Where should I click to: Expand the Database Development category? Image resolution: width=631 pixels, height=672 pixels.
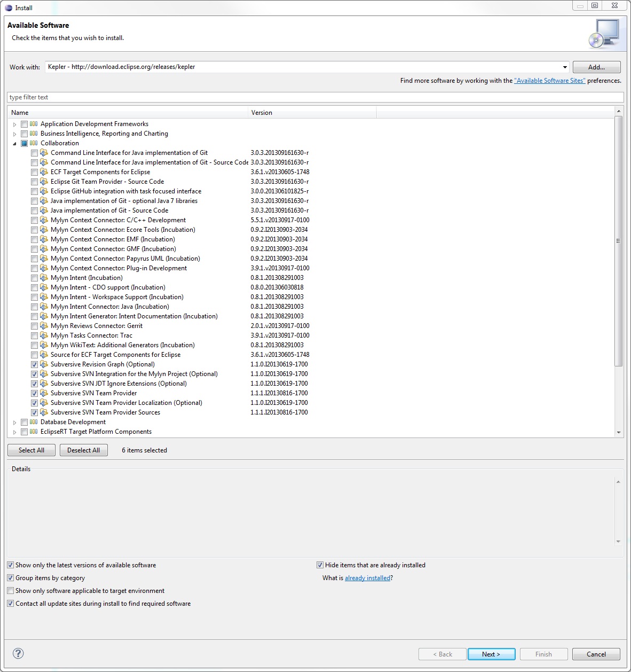[14, 423]
